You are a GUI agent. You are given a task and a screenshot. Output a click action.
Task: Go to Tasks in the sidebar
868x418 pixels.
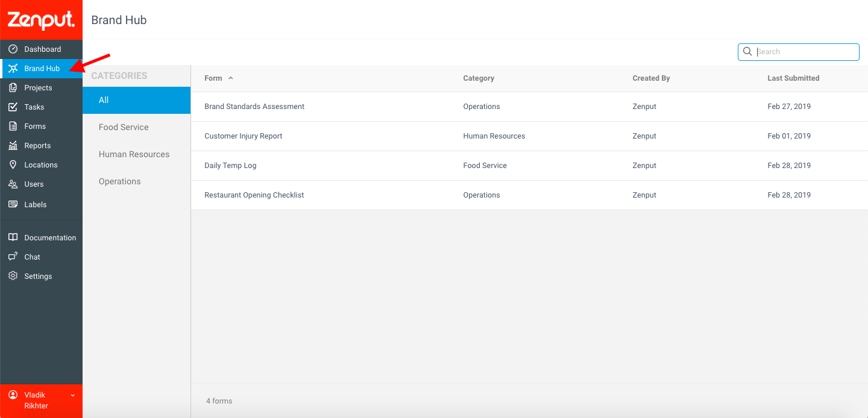click(x=41, y=107)
